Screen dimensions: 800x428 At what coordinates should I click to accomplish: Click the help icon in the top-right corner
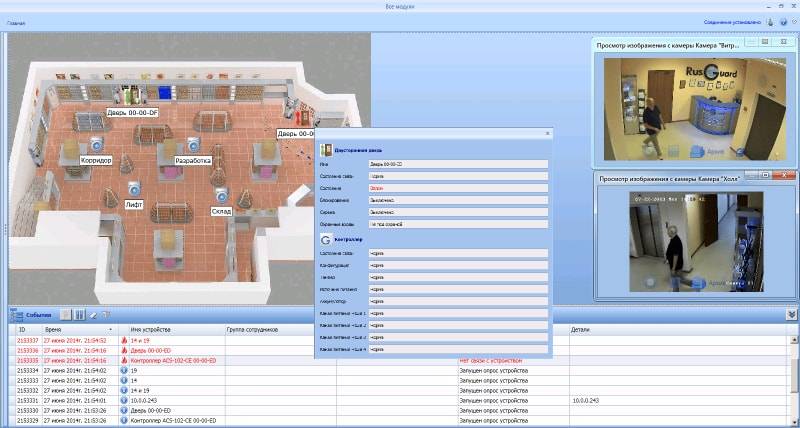783,21
